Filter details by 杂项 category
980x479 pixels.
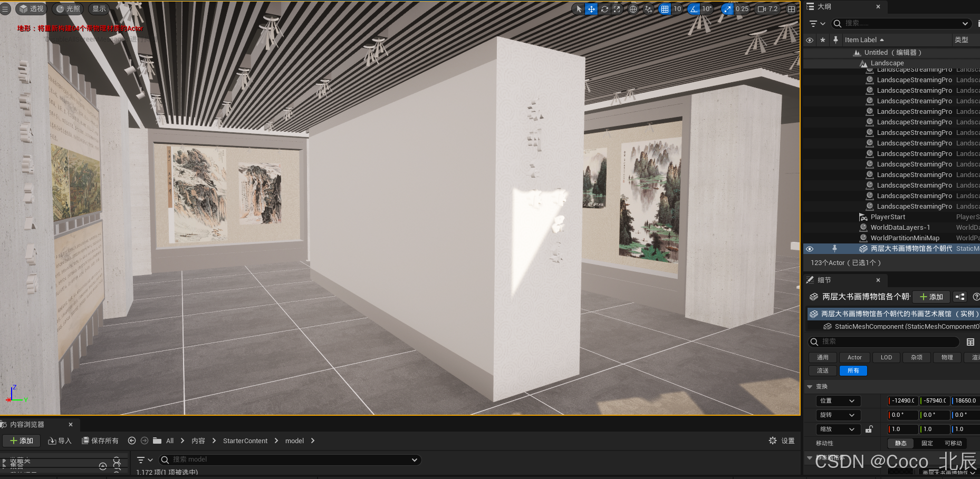(x=917, y=357)
